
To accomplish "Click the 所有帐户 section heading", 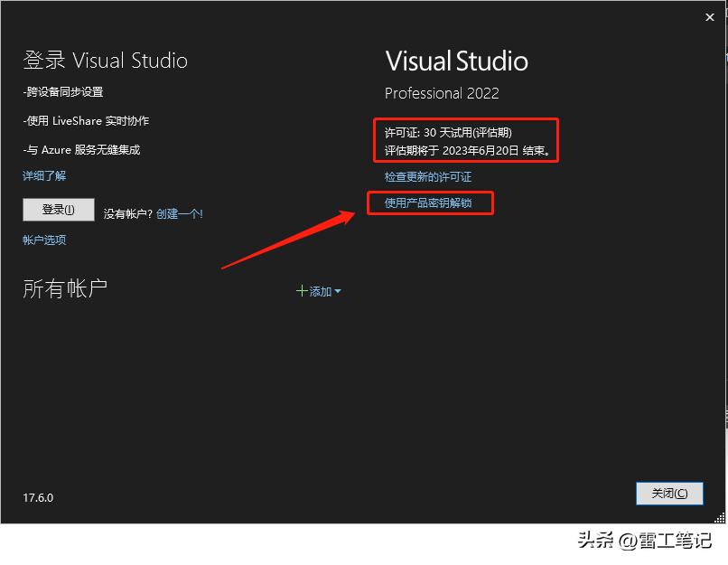I will pyautogui.click(x=65, y=287).
